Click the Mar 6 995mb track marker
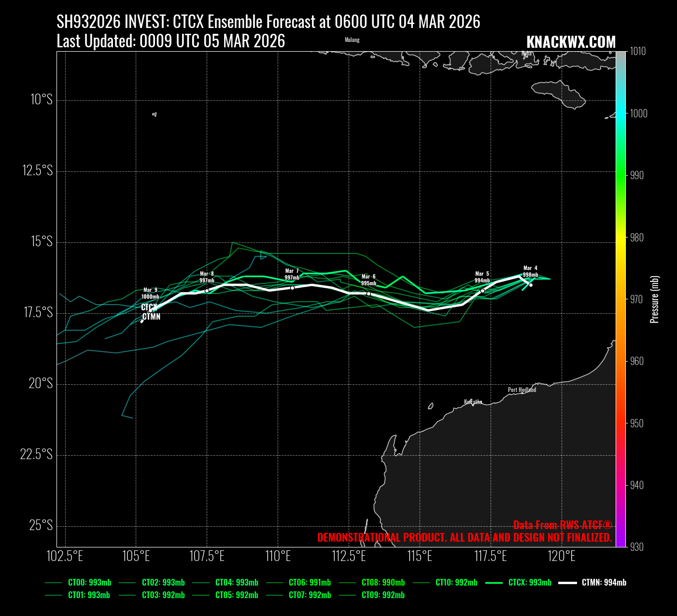Image resolution: width=677 pixels, height=616 pixels. click(x=368, y=294)
